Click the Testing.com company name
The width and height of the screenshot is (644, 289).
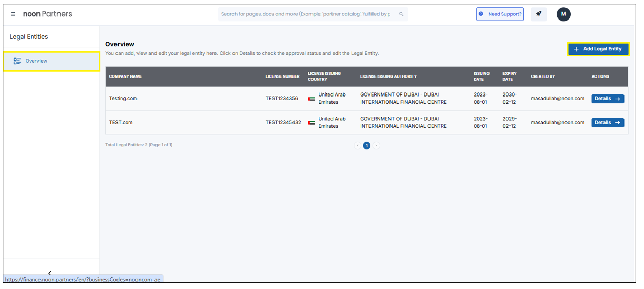(123, 99)
